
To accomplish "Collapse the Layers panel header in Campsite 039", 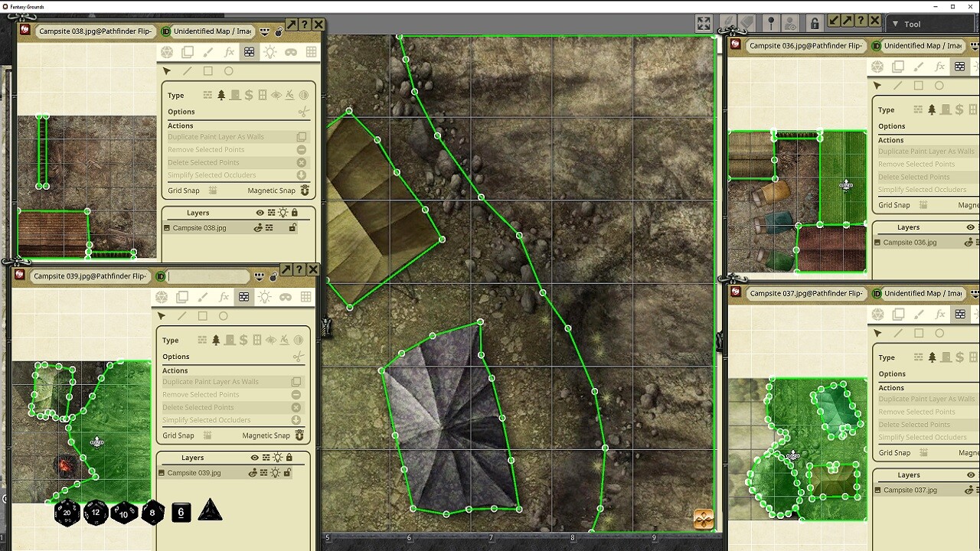I will pyautogui.click(x=194, y=458).
